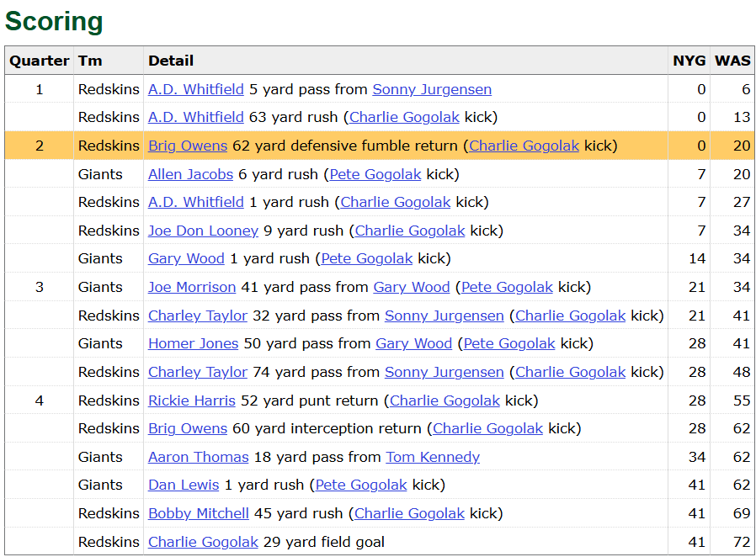
Task: Click Gary Wood in Joe Morrison pass row
Action: click(x=412, y=287)
